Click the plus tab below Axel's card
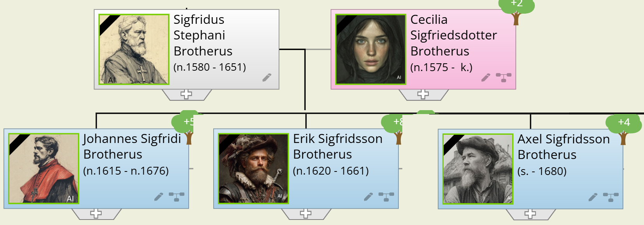The image size is (644, 225). coord(529,213)
